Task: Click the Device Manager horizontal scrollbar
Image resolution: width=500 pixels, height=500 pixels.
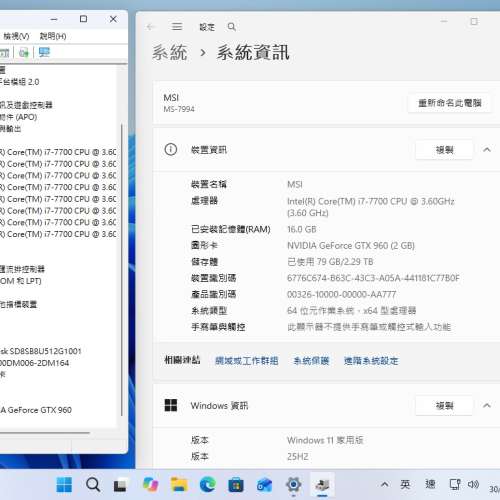Action: (45, 433)
